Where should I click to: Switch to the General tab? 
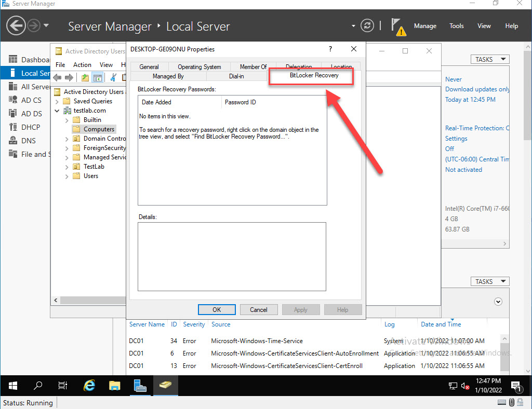coord(149,67)
